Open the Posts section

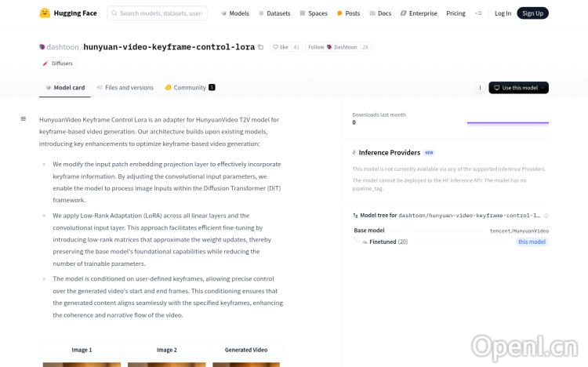click(348, 13)
